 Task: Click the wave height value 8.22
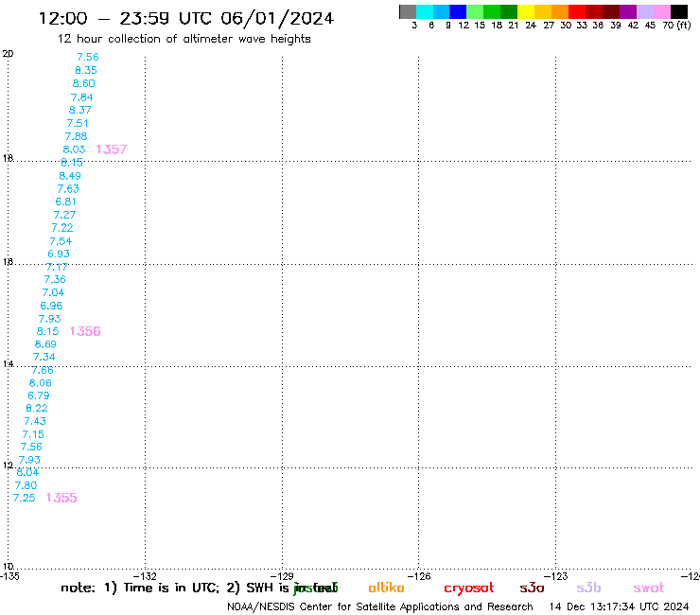click(x=37, y=408)
